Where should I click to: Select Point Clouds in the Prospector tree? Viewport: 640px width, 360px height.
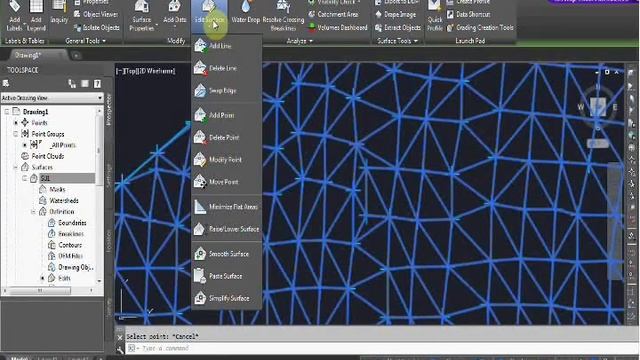click(x=47, y=156)
